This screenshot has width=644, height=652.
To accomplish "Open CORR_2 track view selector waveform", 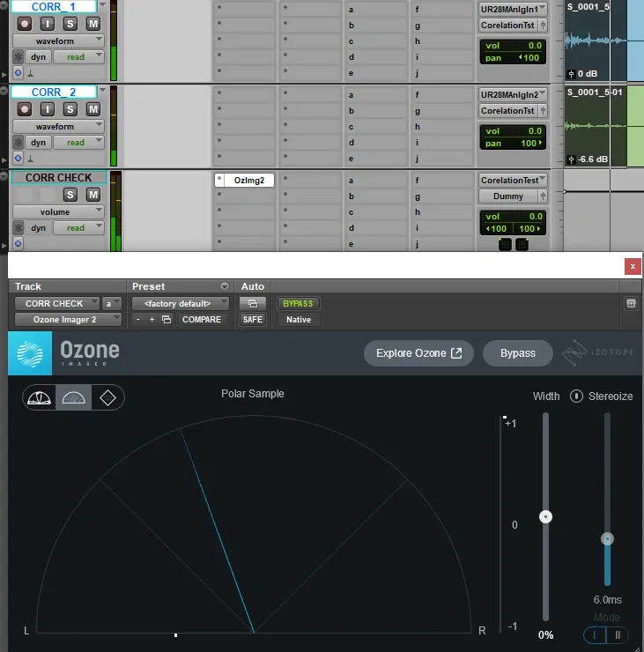I will [x=58, y=126].
